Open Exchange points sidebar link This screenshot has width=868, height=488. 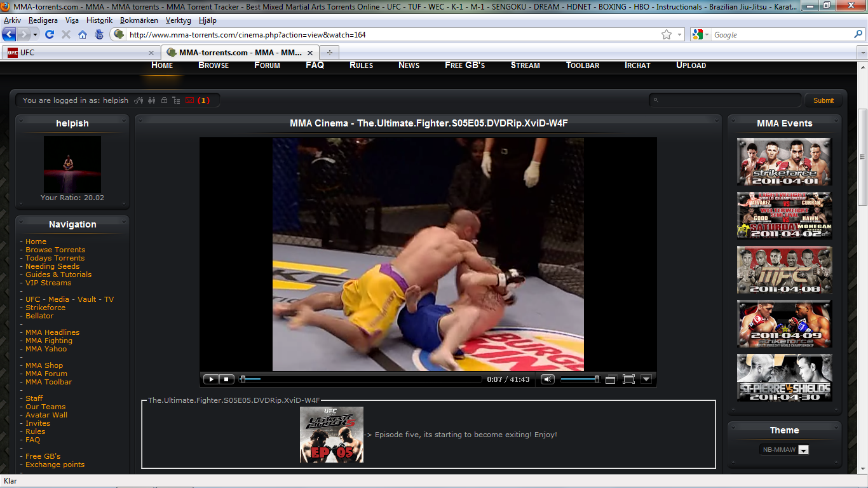(x=55, y=464)
